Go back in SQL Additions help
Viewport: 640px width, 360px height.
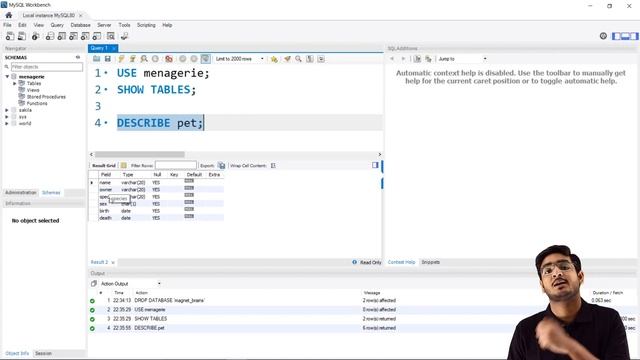[392, 59]
